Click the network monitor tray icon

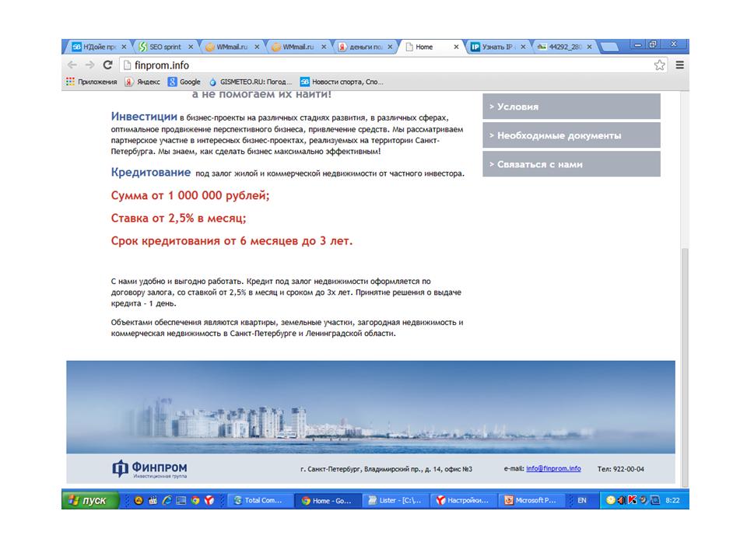click(x=655, y=500)
